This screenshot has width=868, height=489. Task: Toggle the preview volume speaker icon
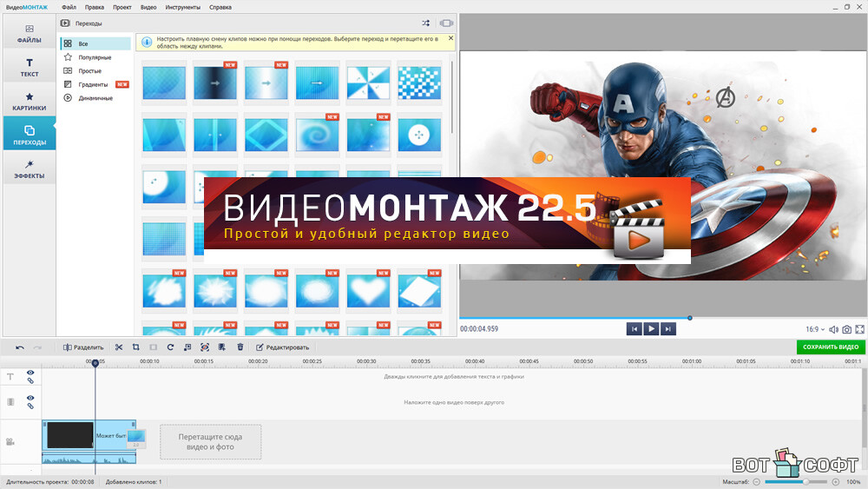[x=833, y=329]
